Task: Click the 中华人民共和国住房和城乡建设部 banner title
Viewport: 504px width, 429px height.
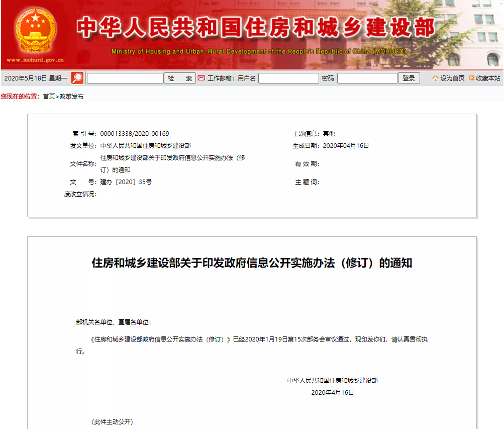Action: click(256, 29)
